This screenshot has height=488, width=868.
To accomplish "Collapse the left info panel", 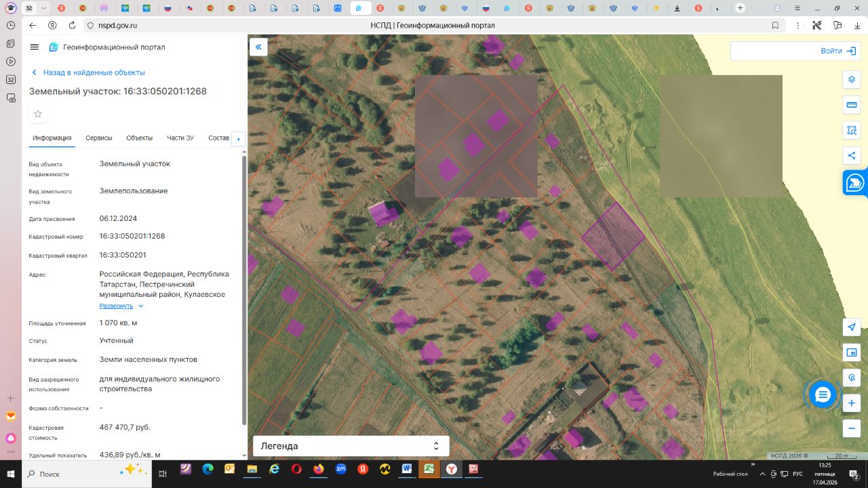I will (258, 47).
